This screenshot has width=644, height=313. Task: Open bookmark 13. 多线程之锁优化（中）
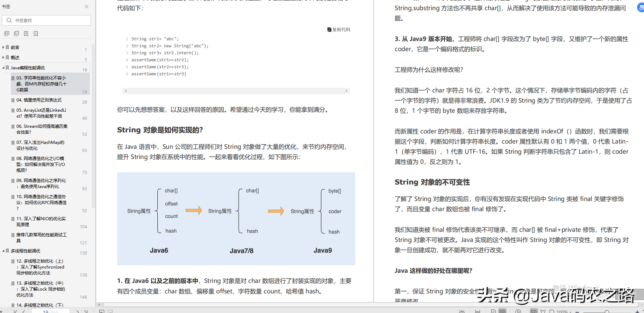41,289
